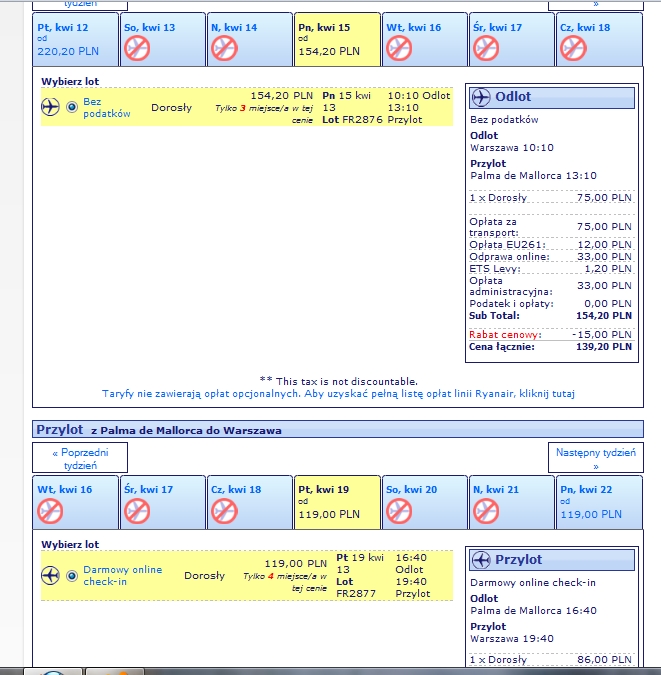Select Darmowy online check-in fare radio button

pos(72,576)
